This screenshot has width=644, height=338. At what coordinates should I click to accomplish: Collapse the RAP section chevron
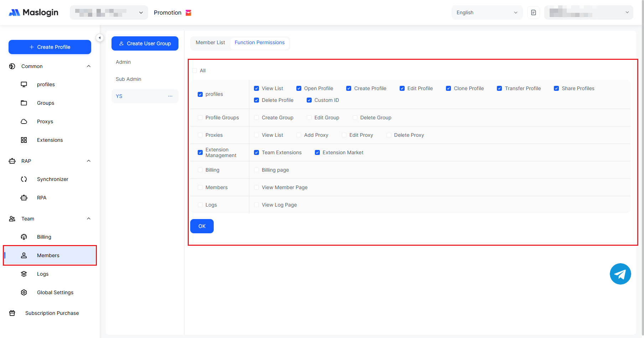(89, 161)
